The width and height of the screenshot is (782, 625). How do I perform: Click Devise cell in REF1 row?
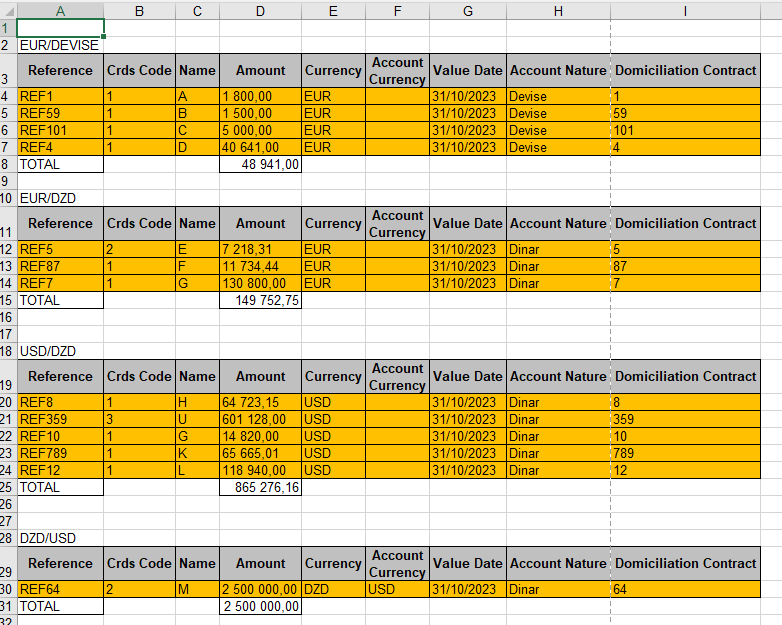[558, 96]
